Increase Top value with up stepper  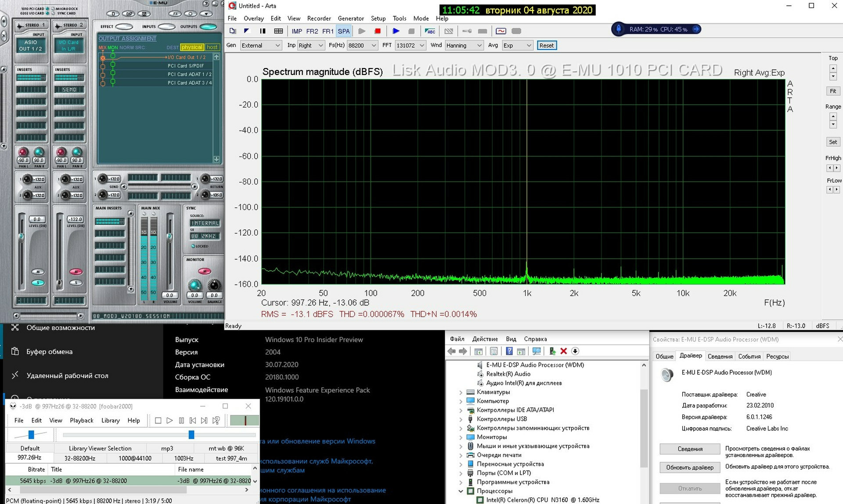(833, 68)
